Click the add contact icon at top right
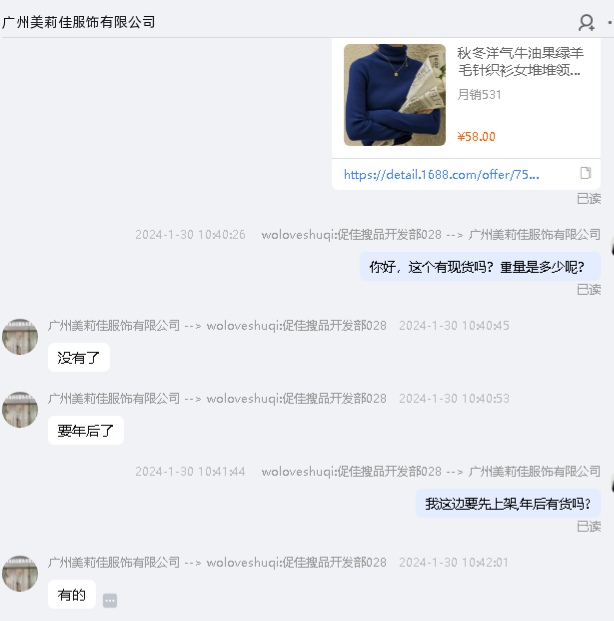The image size is (614, 621). pos(586,23)
